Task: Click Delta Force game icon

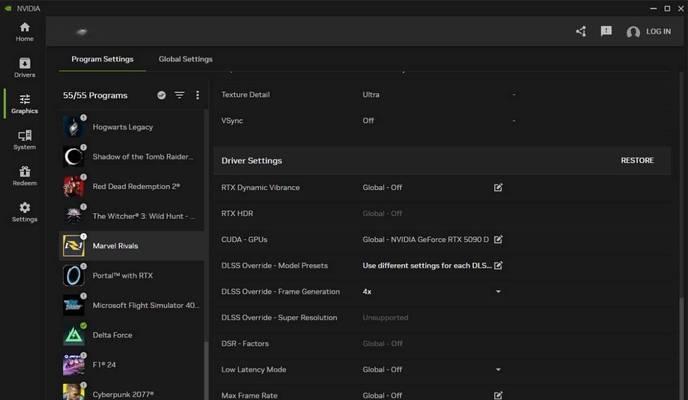Action: point(74,335)
